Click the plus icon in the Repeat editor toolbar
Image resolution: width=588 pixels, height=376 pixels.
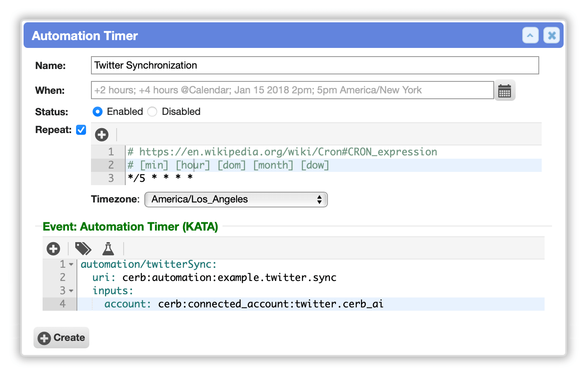[x=102, y=134]
